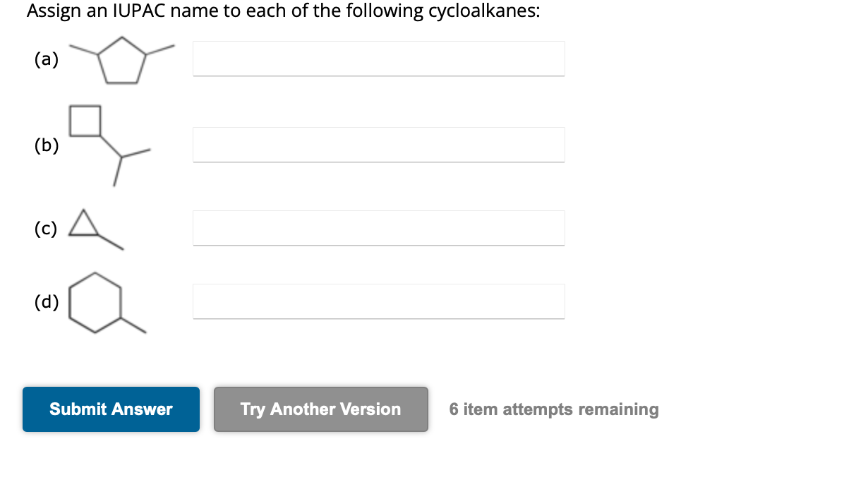Viewport: 868px width, 487px height.
Task: Click the answer field for part (d)
Action: pos(379,301)
